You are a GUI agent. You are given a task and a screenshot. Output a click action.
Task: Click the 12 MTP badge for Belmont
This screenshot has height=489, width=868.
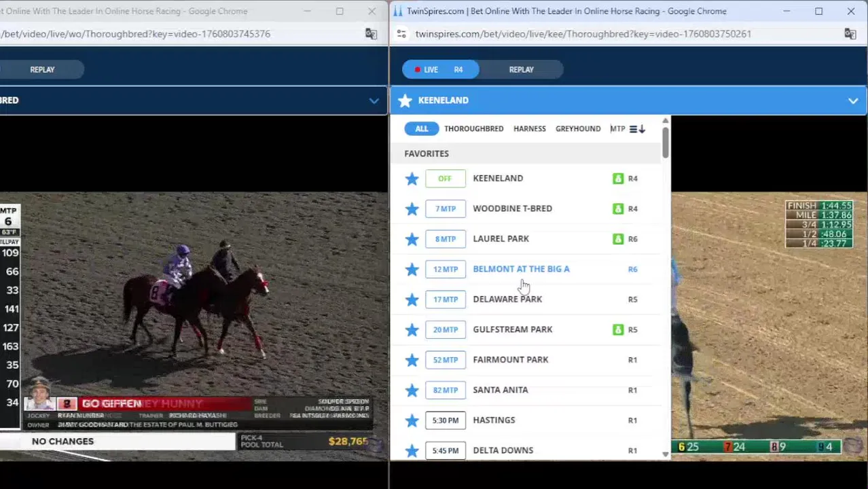[446, 269]
